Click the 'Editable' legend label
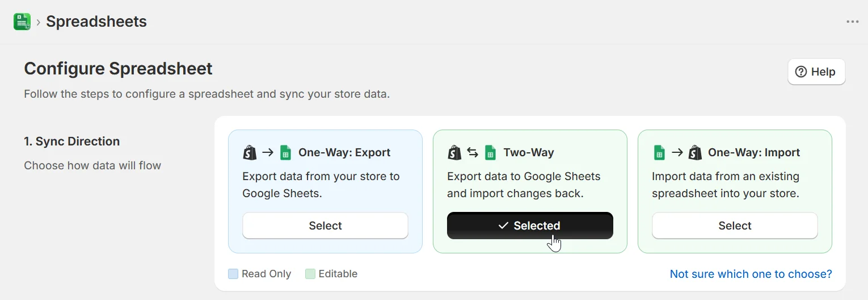868x300 pixels. [338, 274]
